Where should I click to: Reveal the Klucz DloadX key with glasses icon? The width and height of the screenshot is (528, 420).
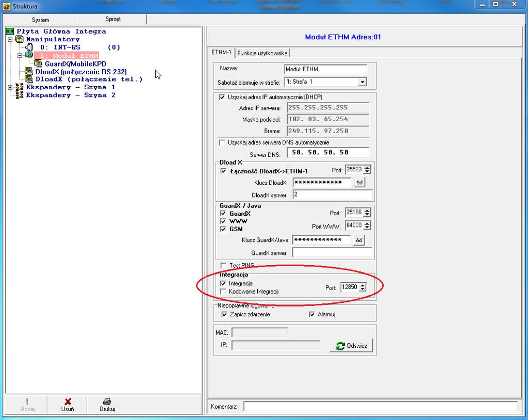[x=359, y=182]
